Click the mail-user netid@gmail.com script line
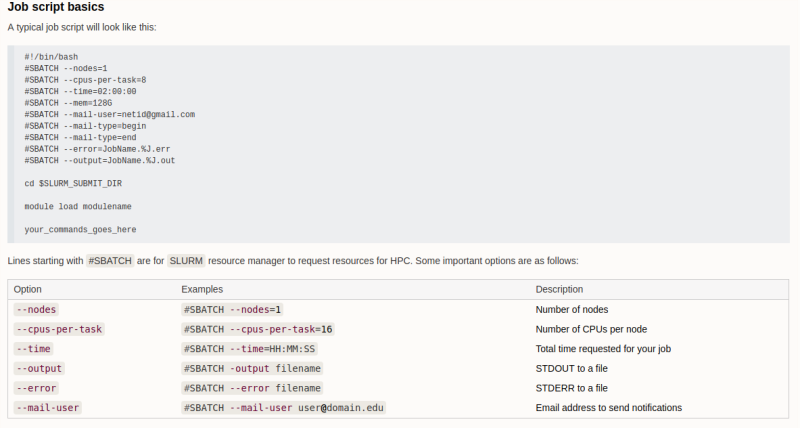 (109, 115)
